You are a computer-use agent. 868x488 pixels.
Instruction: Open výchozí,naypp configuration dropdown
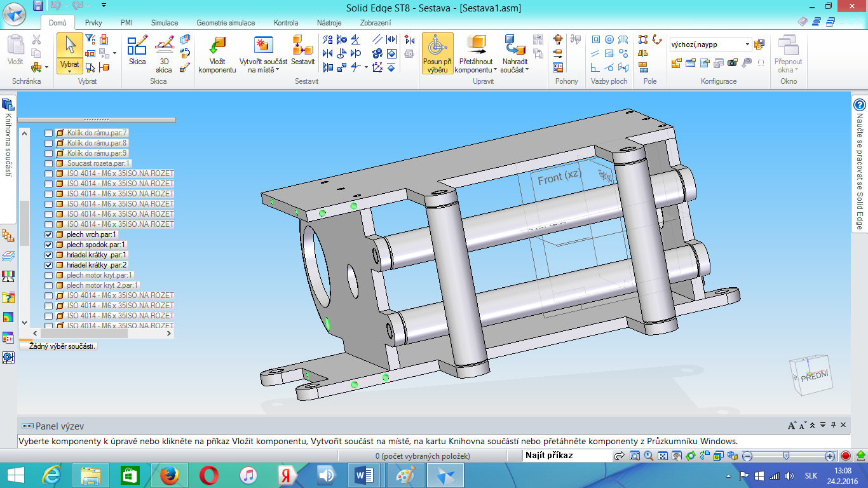tap(747, 44)
